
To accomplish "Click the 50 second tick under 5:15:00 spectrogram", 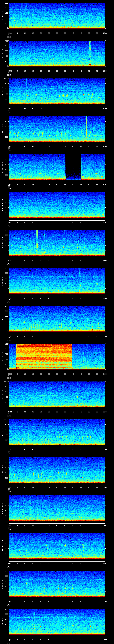I will 89,71.
